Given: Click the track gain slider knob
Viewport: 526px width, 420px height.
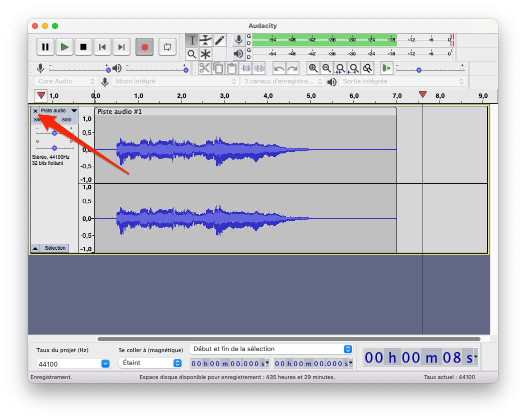Looking at the screenshot, I should 54,133.
